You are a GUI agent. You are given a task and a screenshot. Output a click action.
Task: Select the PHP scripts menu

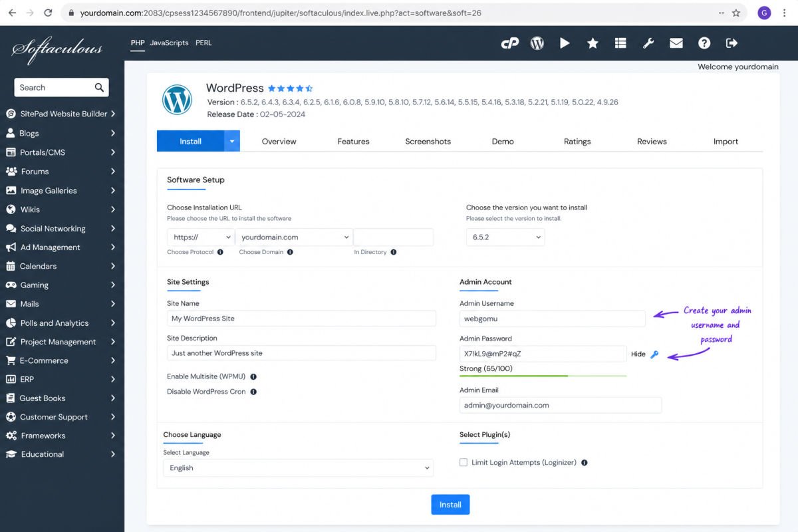pyautogui.click(x=138, y=43)
